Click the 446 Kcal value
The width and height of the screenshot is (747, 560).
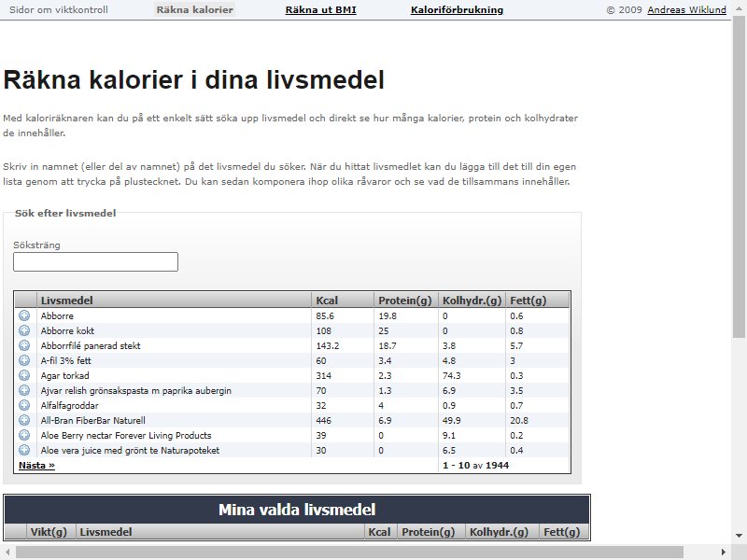323,421
